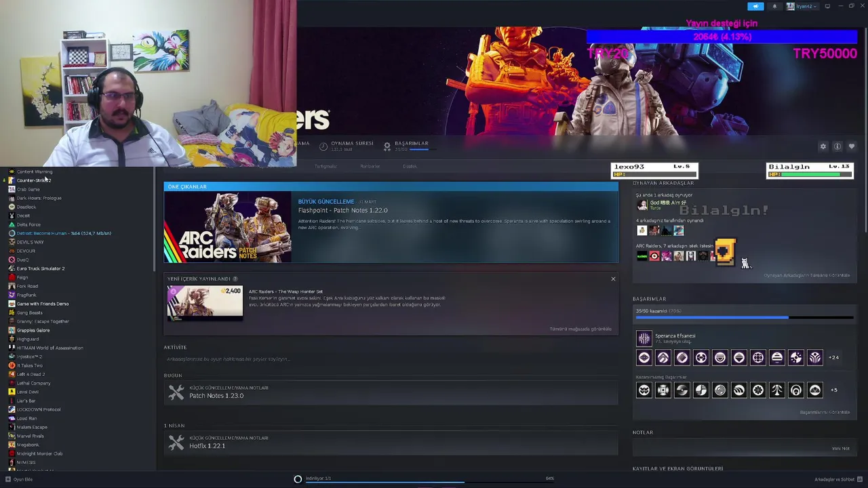This screenshot has height=488, width=868.
Task: Select Counter-Strike 2 in the library
Action: point(33,180)
